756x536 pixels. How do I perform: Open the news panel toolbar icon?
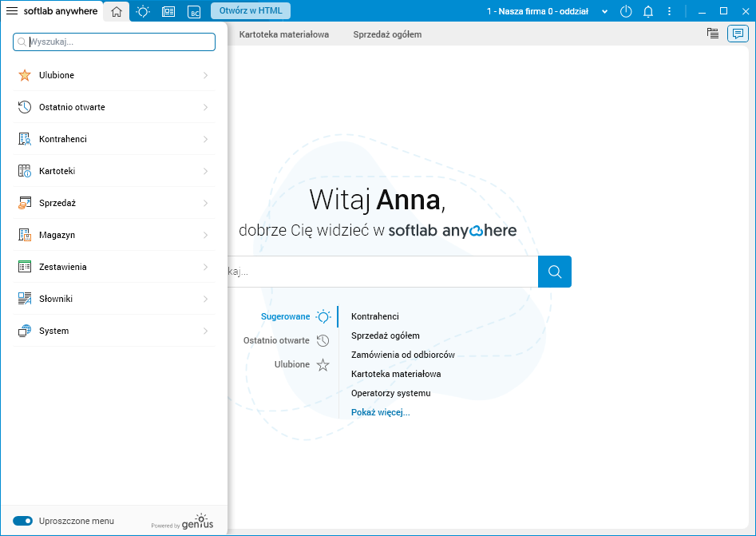168,11
